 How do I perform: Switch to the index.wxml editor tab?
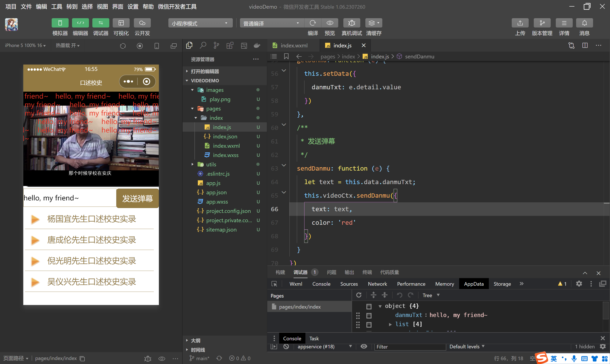coord(294,45)
